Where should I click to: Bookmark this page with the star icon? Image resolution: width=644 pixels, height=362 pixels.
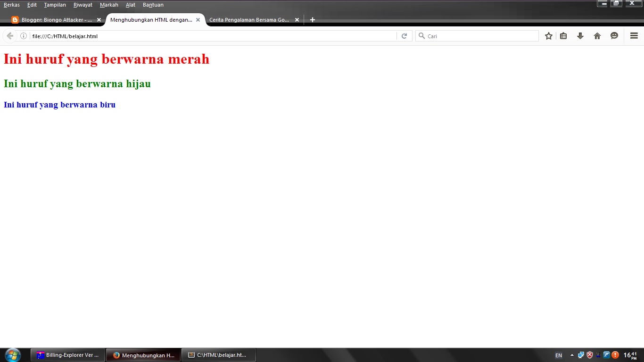click(549, 36)
